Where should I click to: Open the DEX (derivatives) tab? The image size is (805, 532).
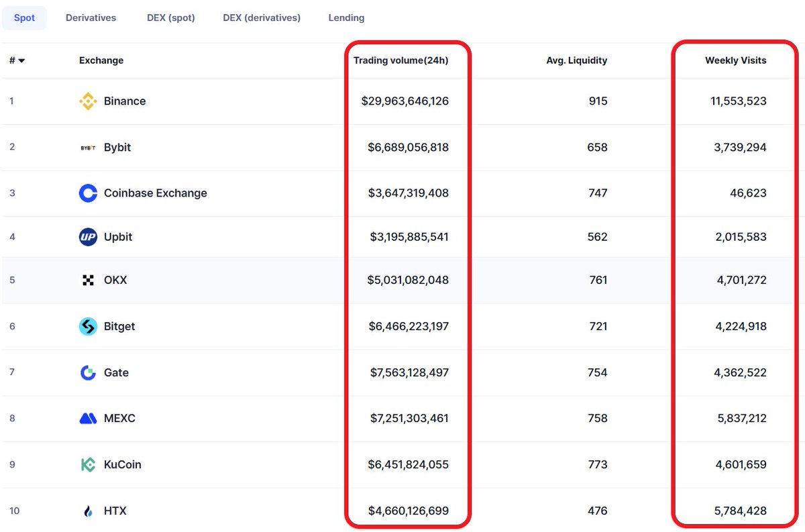(262, 18)
